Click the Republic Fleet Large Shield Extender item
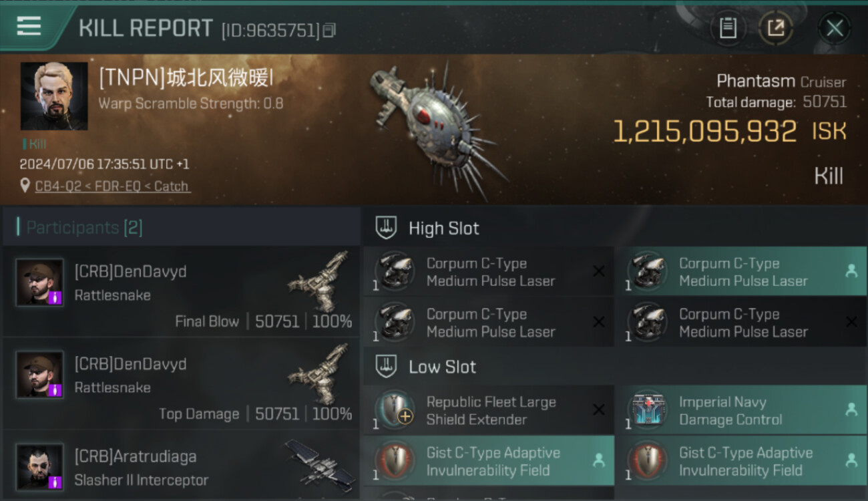The height and width of the screenshot is (501, 868). point(489,410)
